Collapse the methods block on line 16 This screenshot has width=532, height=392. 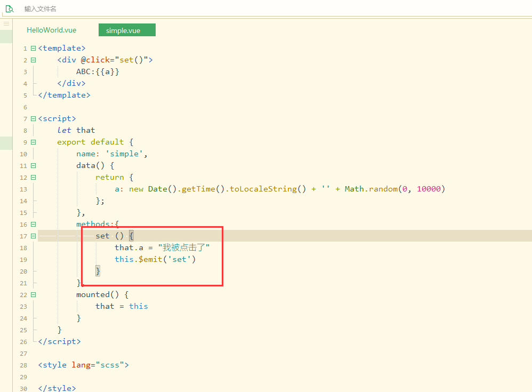pos(33,225)
